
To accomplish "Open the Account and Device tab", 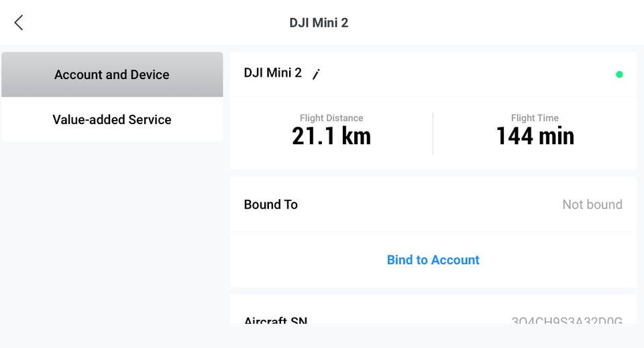I will pyautogui.click(x=112, y=74).
